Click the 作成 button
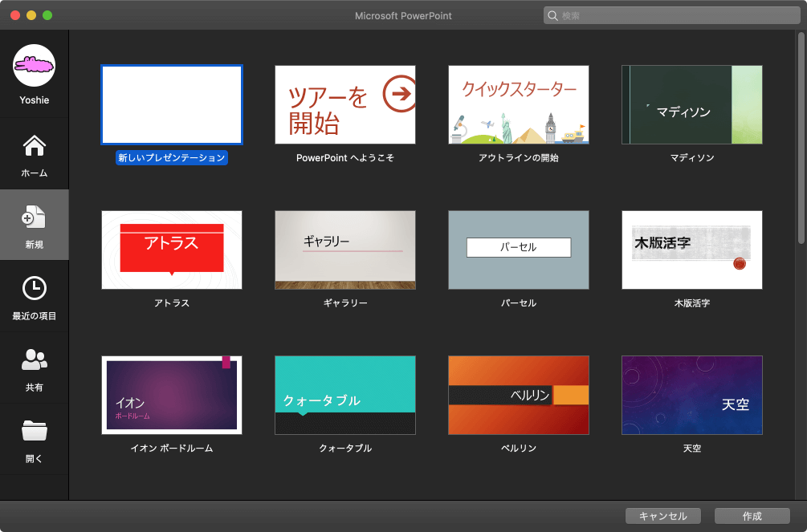Screen dimensions: 807x532 pyautogui.click(x=752, y=516)
